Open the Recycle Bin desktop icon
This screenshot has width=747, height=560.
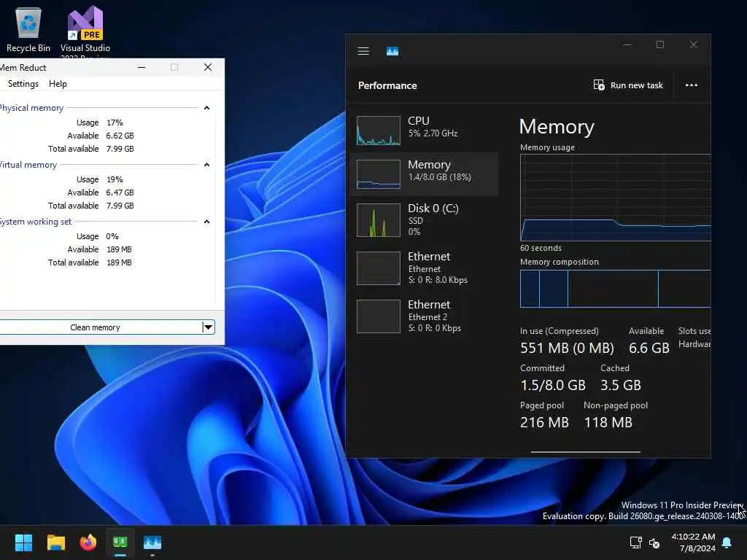point(28,29)
